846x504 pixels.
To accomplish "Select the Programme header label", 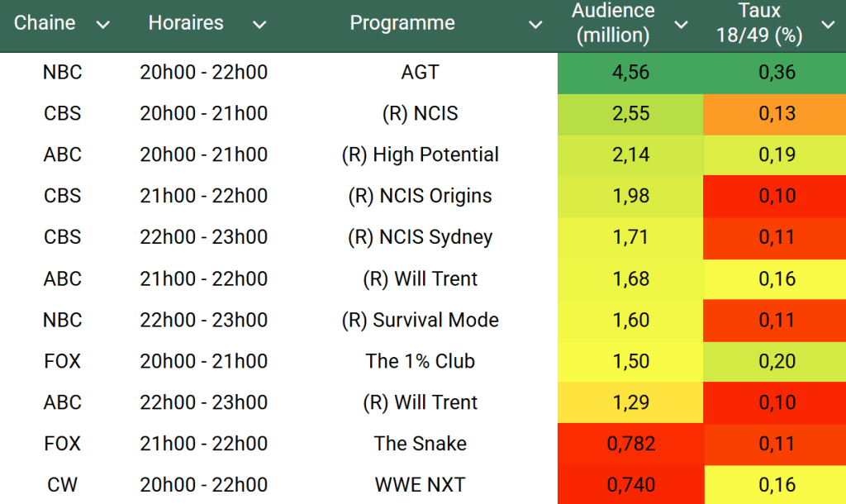I will [x=402, y=23].
